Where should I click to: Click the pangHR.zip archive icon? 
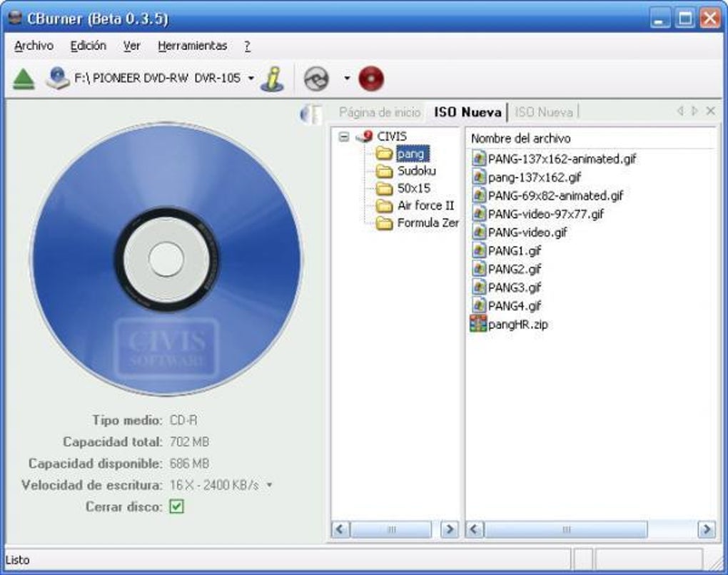pos(478,323)
